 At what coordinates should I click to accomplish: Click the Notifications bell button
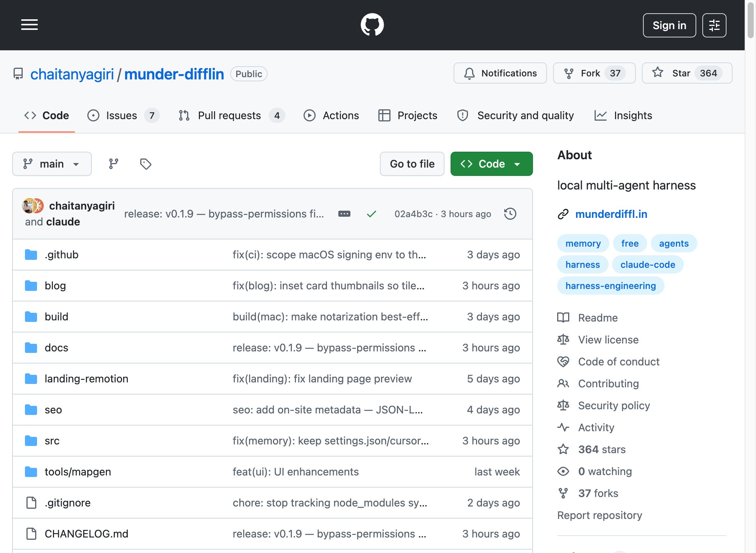click(500, 73)
